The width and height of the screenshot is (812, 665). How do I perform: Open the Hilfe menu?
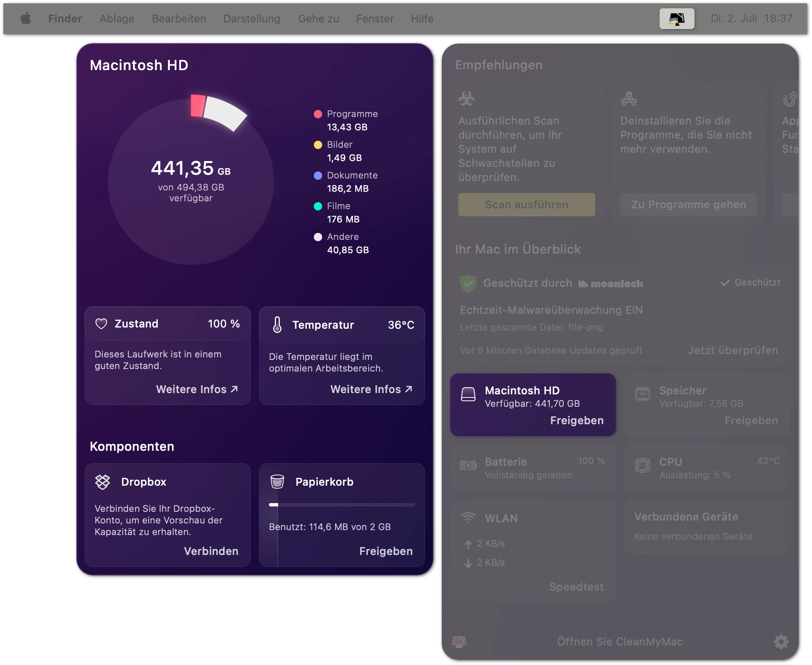(x=422, y=19)
